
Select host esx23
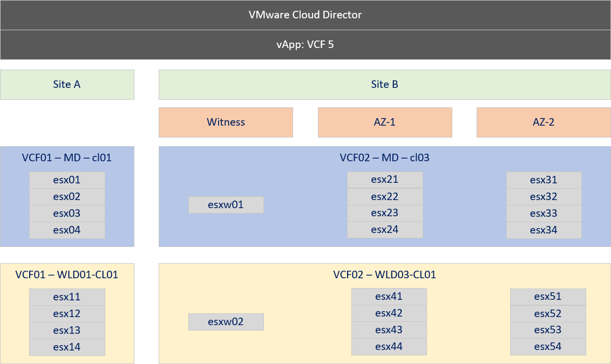coord(385,213)
